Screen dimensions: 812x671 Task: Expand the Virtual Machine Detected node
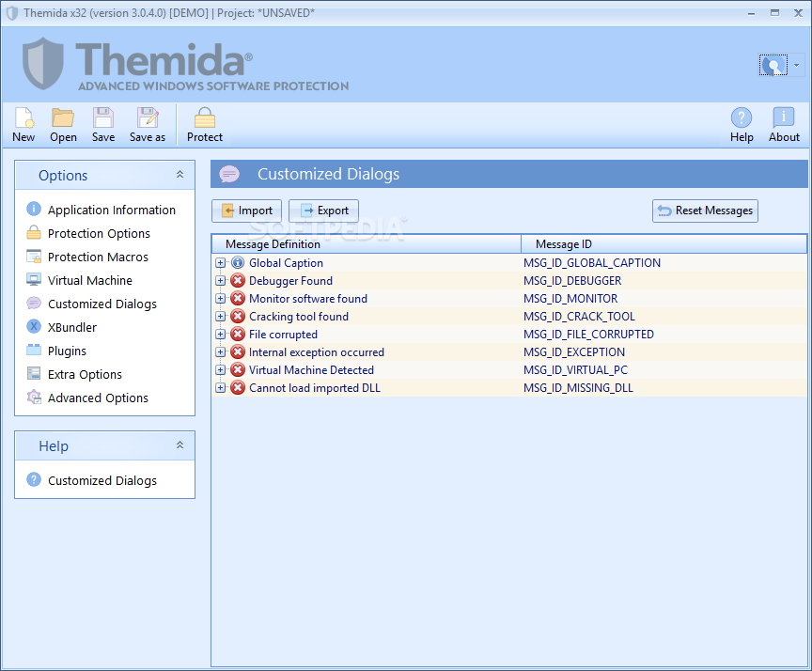(x=221, y=370)
